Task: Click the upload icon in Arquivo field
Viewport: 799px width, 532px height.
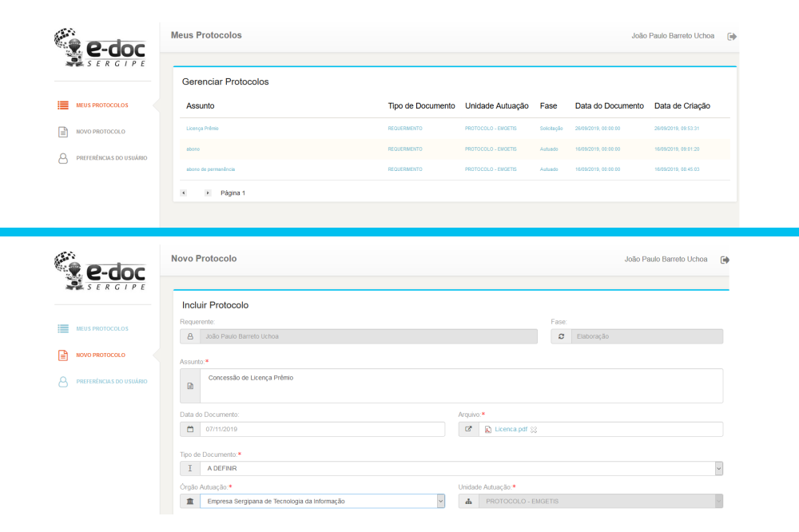Action: tap(468, 430)
